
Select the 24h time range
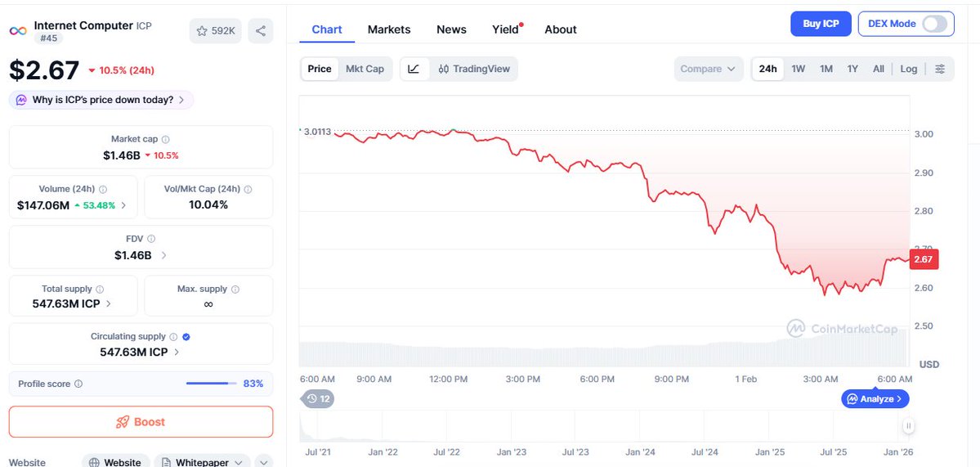coord(768,69)
